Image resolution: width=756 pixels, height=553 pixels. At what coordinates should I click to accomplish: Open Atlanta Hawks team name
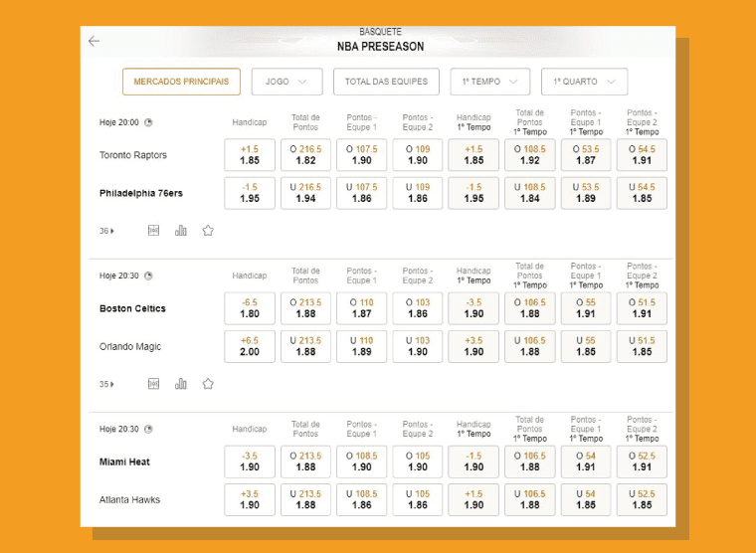coord(129,500)
